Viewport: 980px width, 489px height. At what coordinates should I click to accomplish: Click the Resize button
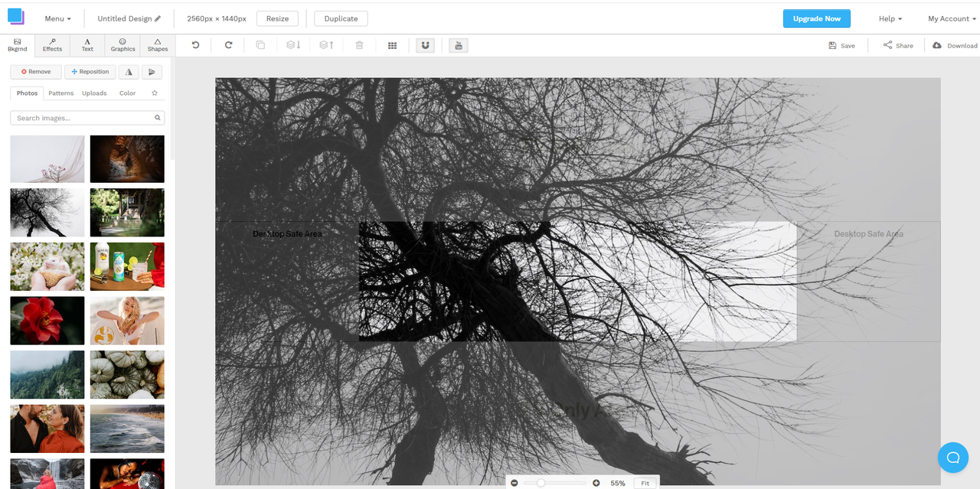point(277,18)
